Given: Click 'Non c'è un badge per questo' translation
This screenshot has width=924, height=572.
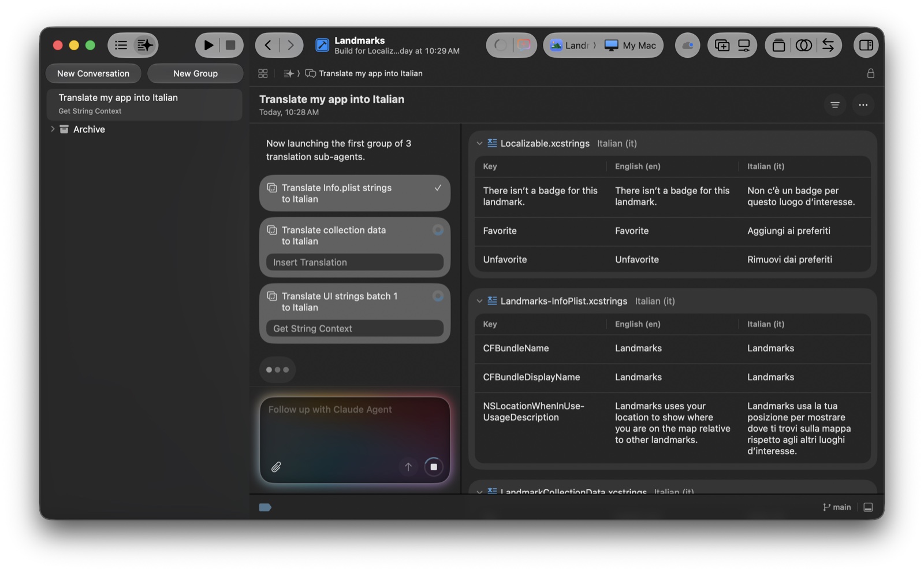Looking at the screenshot, I should tap(804, 196).
